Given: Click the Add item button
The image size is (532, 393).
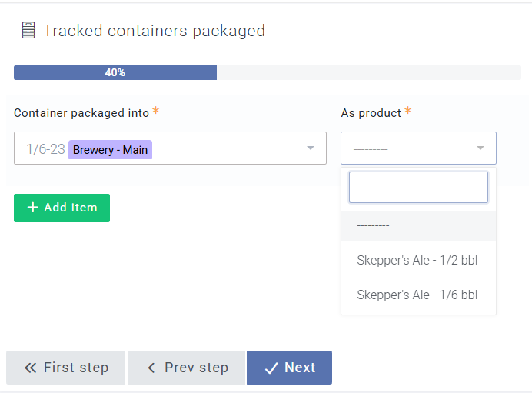Looking at the screenshot, I should [x=62, y=208].
